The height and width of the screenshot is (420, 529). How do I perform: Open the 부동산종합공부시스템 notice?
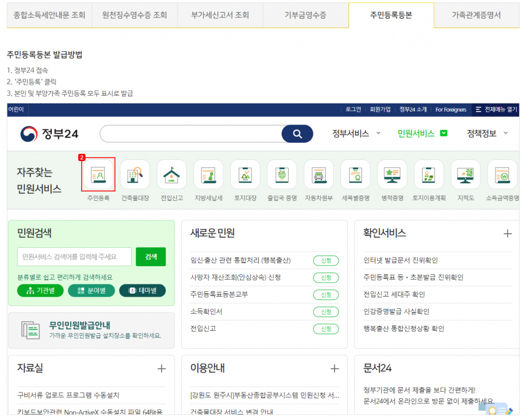click(x=264, y=395)
